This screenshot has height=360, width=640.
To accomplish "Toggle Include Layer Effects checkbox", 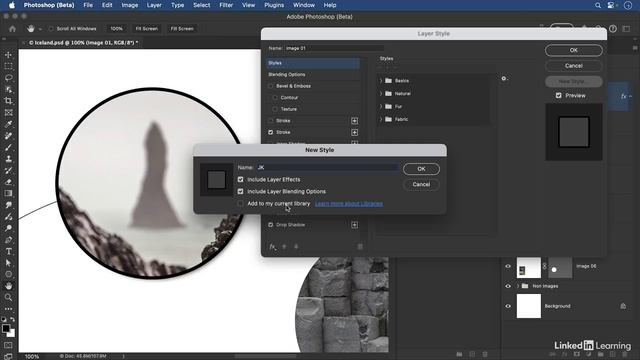I will 240,180.
